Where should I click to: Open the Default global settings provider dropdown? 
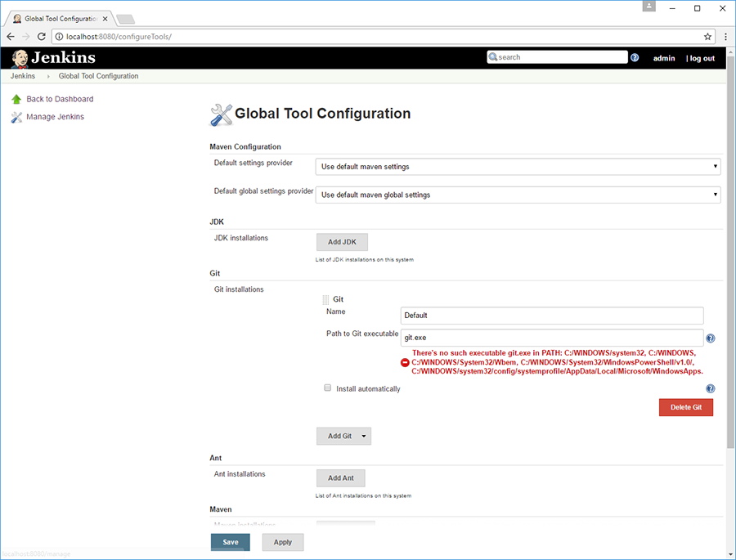[518, 195]
